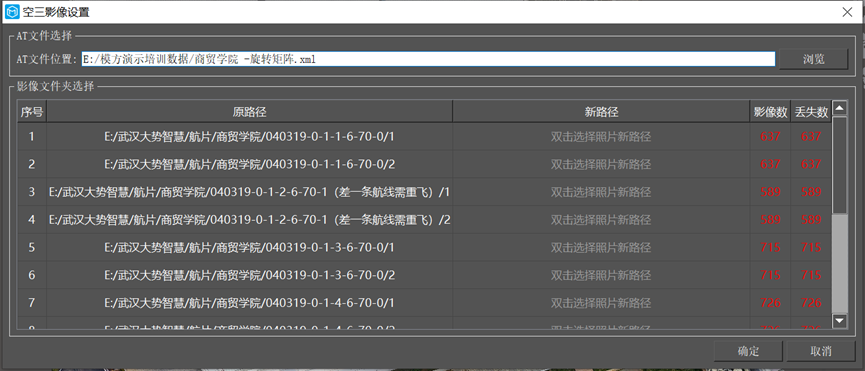Click image count 715 in row 5
The height and width of the screenshot is (371, 865).
tap(770, 247)
